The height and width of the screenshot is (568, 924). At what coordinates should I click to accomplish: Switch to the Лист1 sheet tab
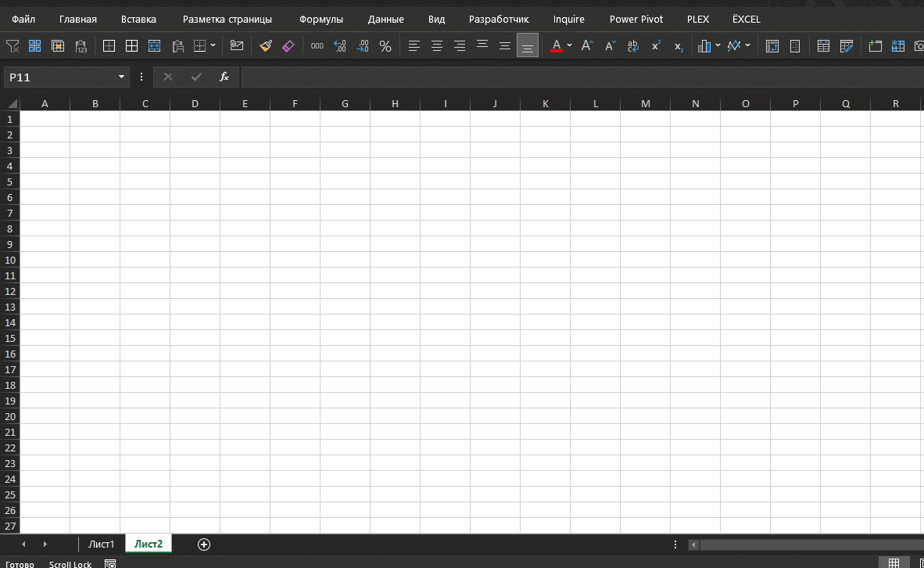click(x=102, y=544)
